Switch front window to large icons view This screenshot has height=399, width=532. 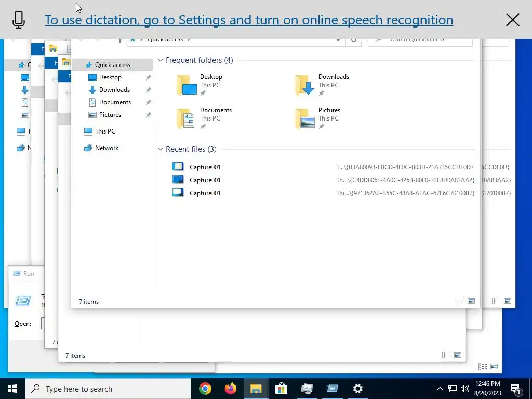471,301
